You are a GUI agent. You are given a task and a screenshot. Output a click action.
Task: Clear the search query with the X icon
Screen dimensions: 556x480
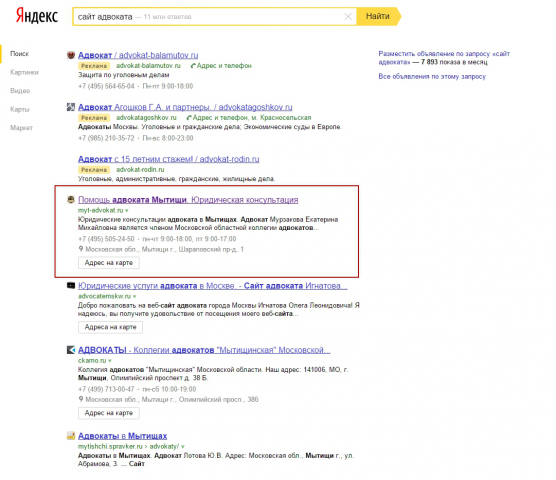pos(348,16)
